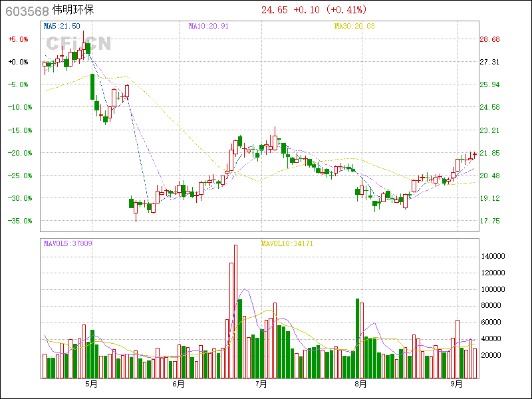
Task: Click the tallest red volume bar
Action: (x=235, y=311)
